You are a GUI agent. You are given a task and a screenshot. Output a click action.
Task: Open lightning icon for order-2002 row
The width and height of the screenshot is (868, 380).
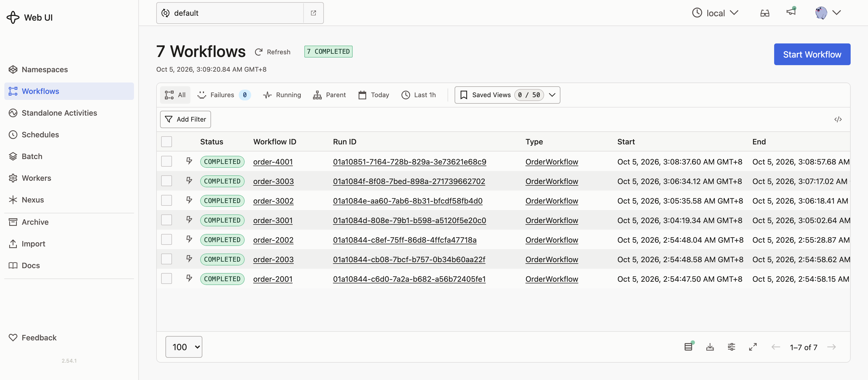pyautogui.click(x=189, y=239)
